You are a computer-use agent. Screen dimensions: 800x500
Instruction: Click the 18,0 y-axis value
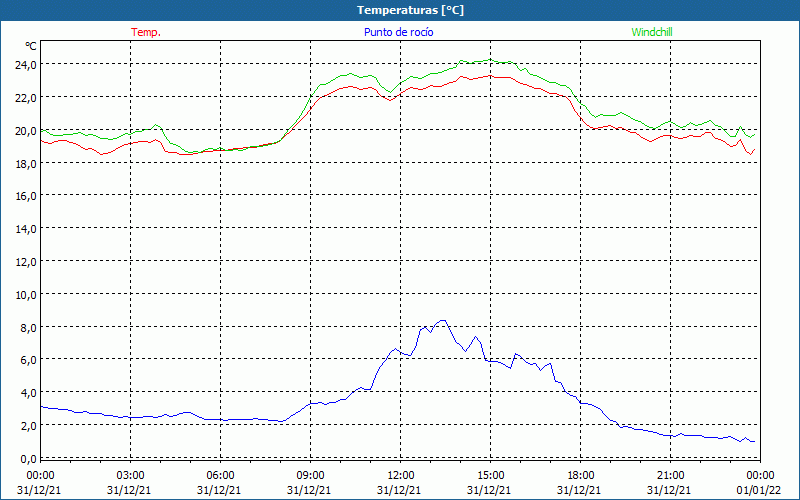tap(26, 164)
